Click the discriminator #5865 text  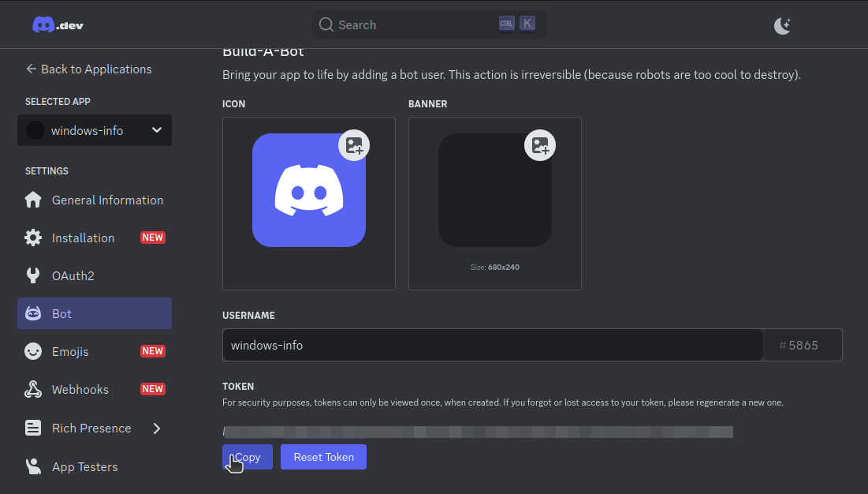pos(799,346)
